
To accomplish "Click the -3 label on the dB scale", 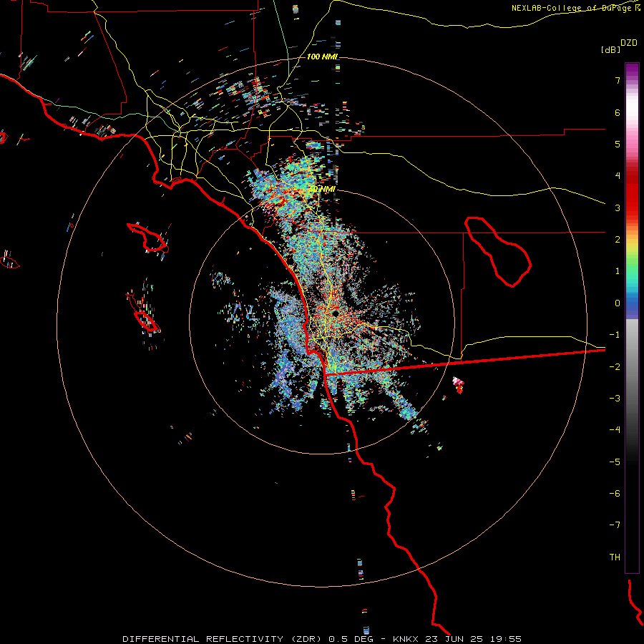I will pyautogui.click(x=615, y=399).
